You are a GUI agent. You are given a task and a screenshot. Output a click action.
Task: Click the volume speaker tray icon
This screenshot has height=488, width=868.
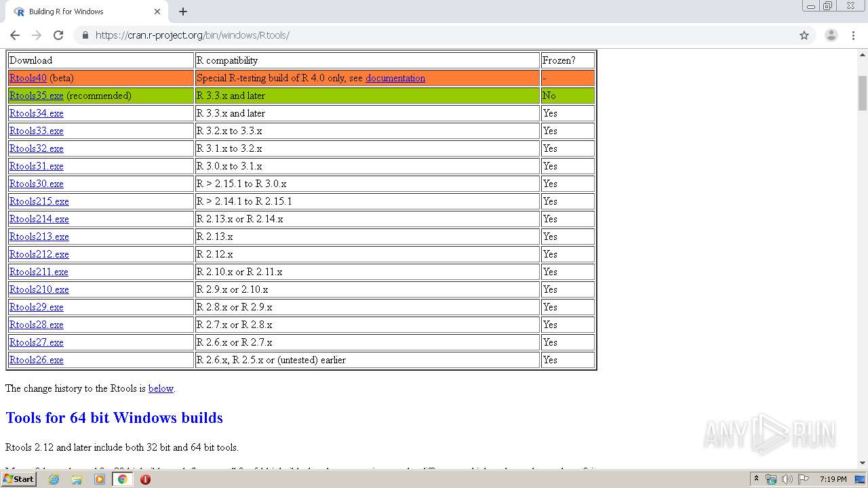pos(787,479)
